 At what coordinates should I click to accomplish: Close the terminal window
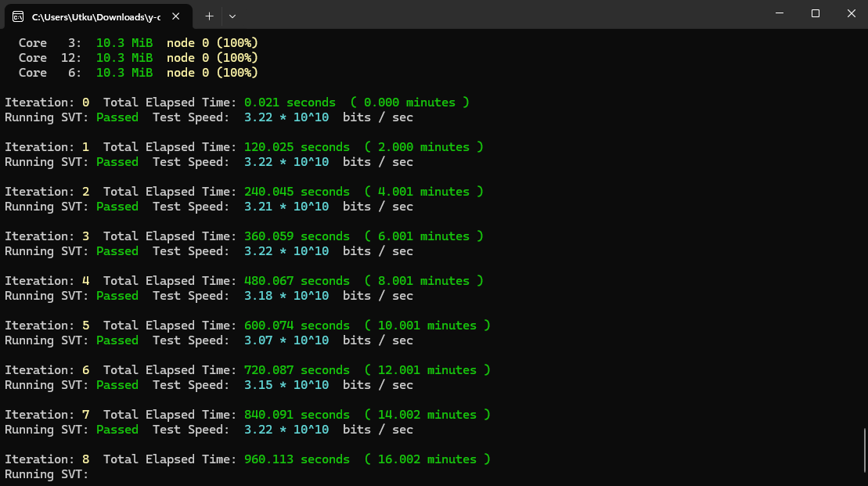[x=851, y=13]
